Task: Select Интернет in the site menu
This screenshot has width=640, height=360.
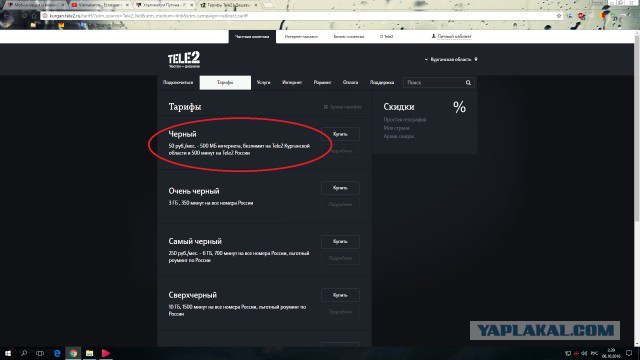Action: click(292, 82)
